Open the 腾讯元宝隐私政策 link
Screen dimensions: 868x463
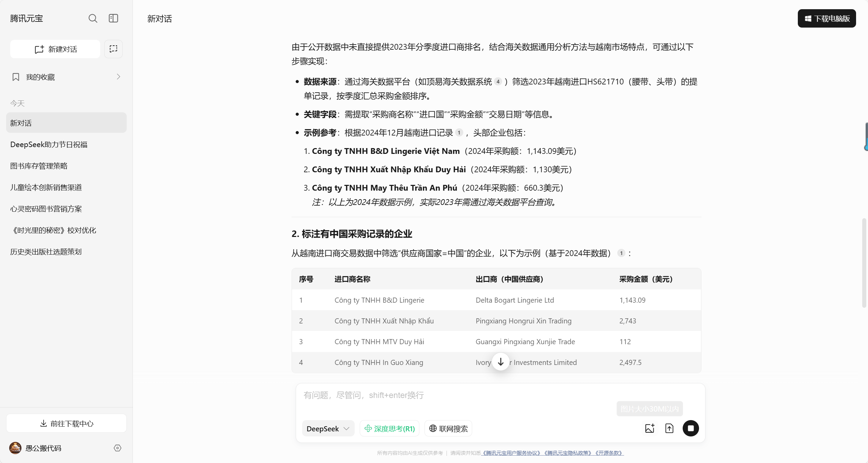coord(567,453)
